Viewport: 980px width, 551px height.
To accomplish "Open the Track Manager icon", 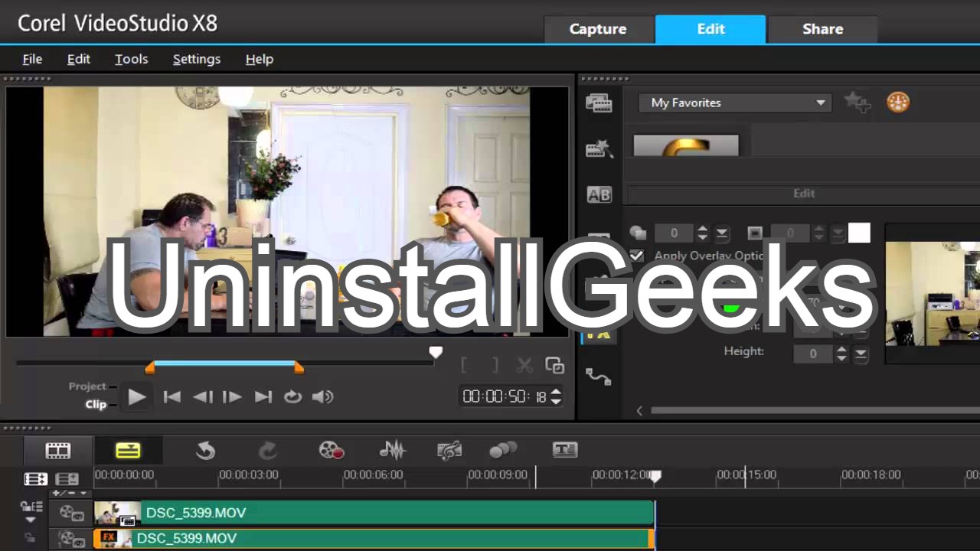I will [67, 480].
